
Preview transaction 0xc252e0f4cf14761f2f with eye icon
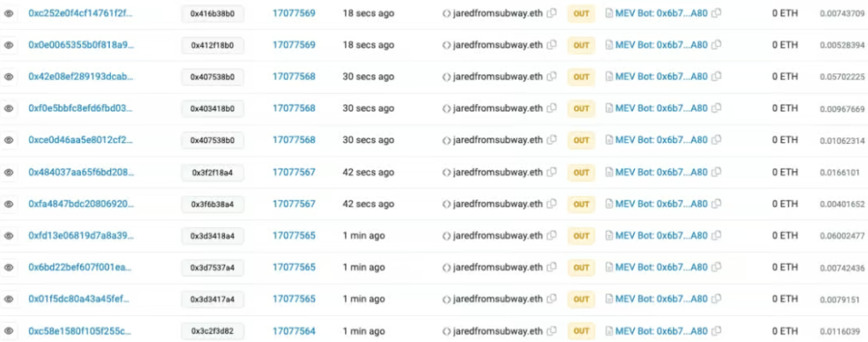point(8,13)
